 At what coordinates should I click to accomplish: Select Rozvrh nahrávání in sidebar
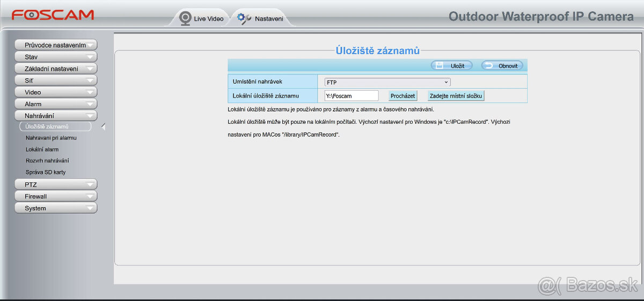pos(47,160)
